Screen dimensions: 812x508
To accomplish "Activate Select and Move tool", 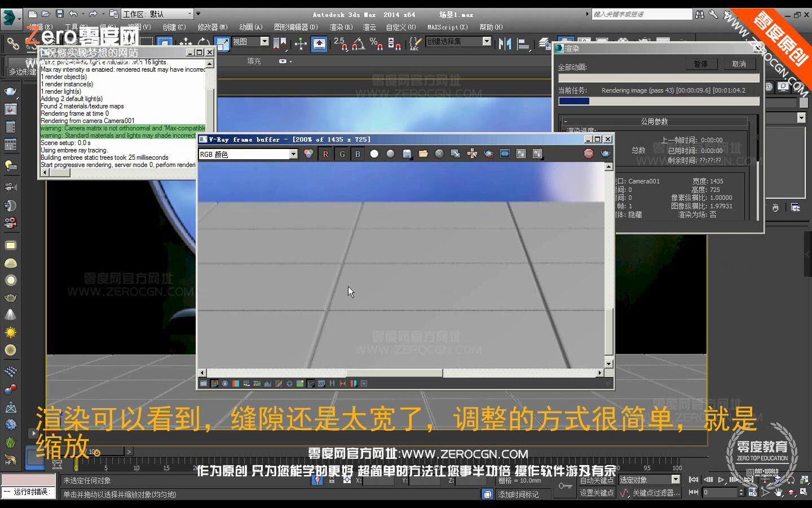I will pos(186,43).
